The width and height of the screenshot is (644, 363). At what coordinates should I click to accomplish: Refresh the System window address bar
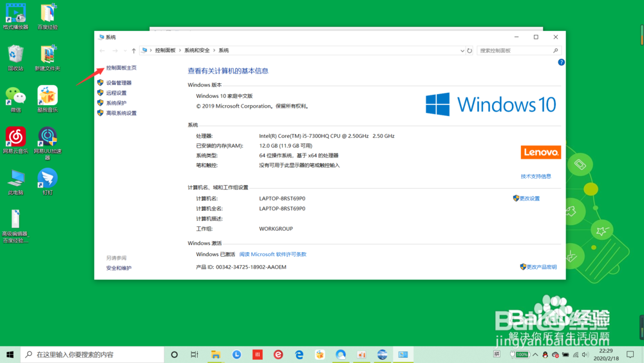point(469,50)
